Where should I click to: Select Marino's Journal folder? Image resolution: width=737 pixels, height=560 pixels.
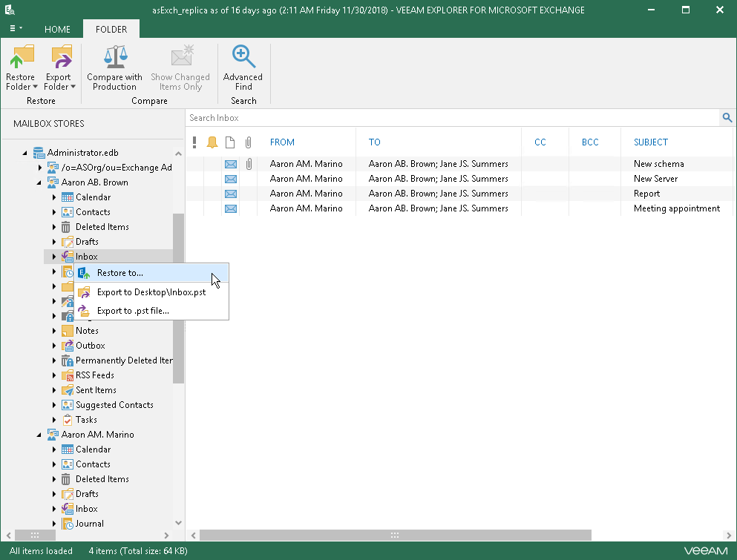click(x=90, y=524)
